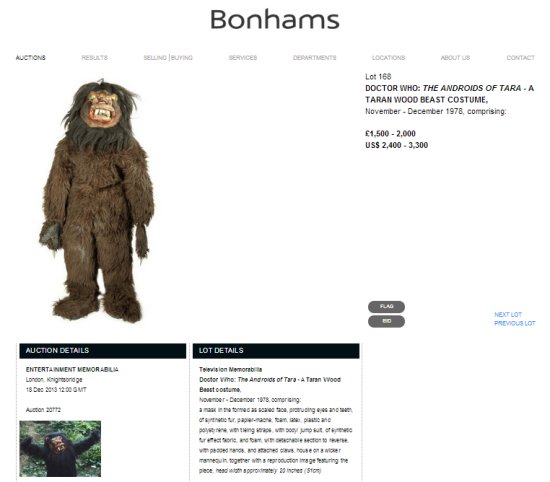Open the Departments menu item
Screen dimensions: 550x482
click(x=315, y=58)
